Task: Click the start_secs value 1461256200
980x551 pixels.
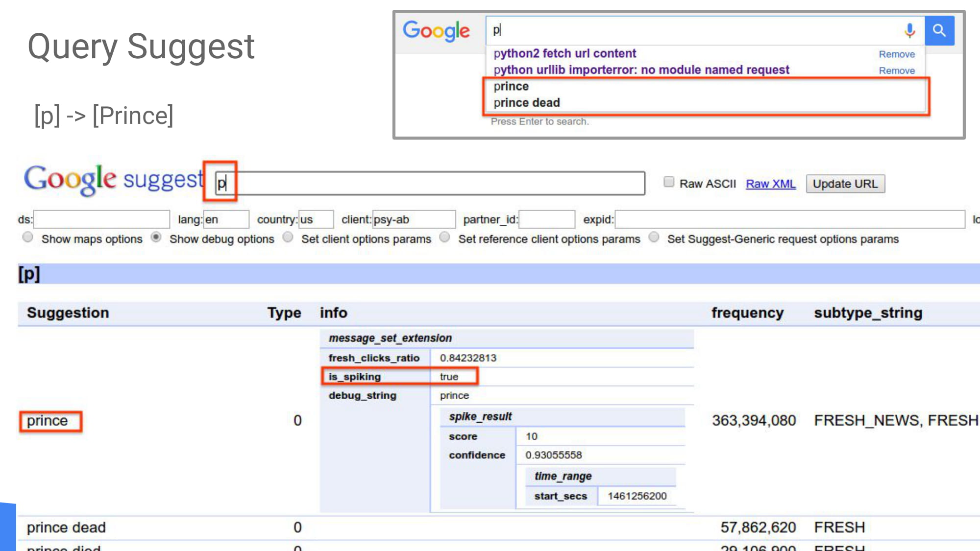Action: tap(637, 496)
